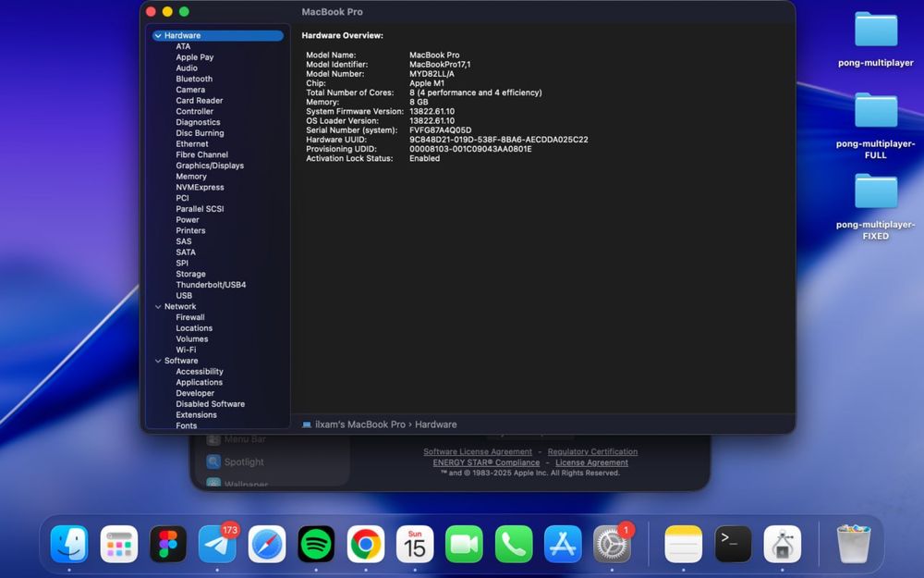Select Applications under Software
The height and width of the screenshot is (578, 924).
pyautogui.click(x=200, y=382)
